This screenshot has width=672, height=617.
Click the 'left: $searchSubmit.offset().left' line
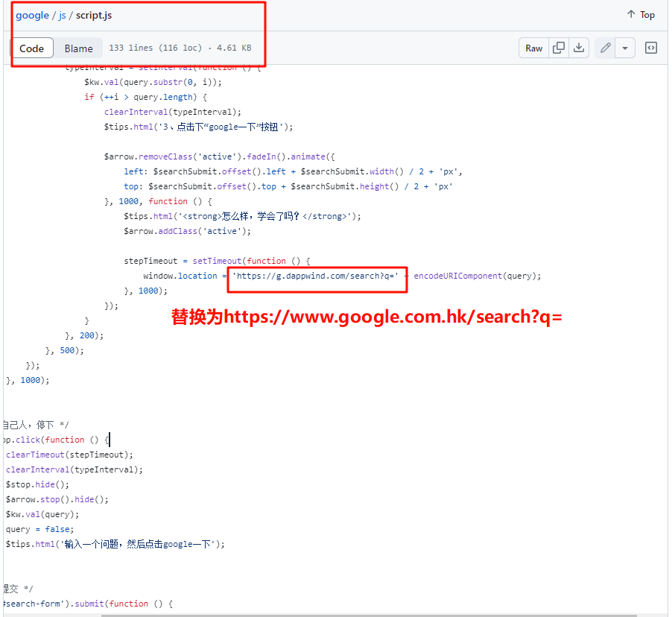[x=293, y=171]
